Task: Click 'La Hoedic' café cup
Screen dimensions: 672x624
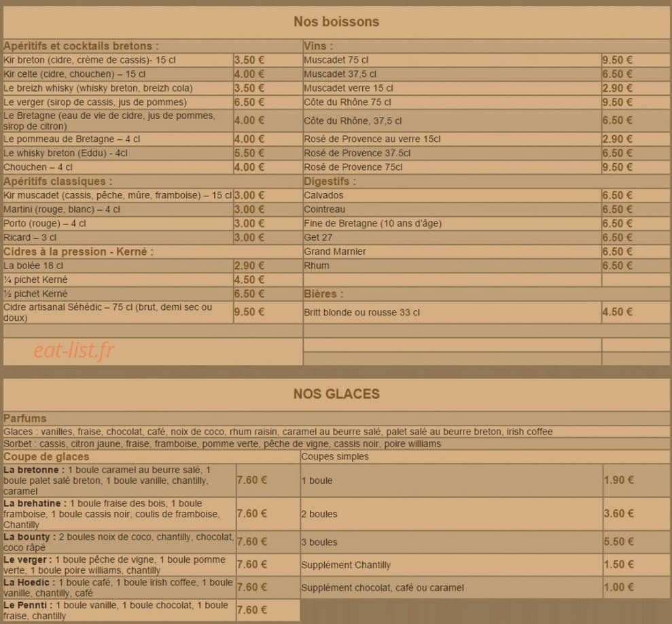Action: pos(118,588)
